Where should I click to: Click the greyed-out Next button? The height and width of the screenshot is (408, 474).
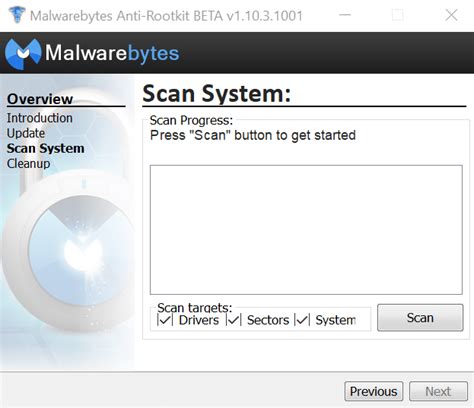(438, 391)
